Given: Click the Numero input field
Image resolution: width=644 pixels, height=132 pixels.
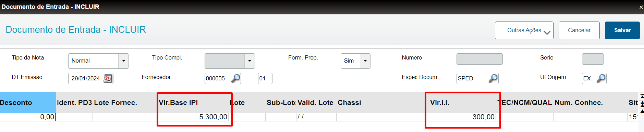Looking at the screenshot, I should coord(479,59).
